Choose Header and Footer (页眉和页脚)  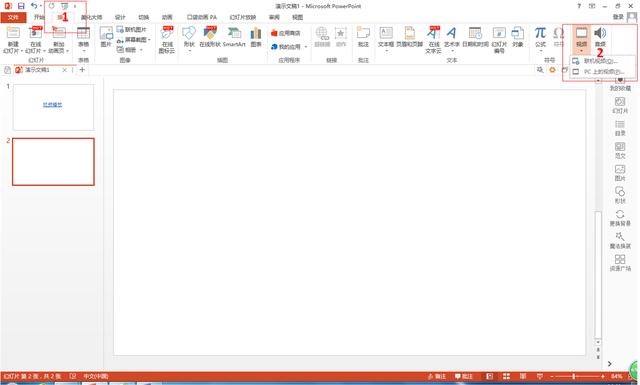[409, 37]
